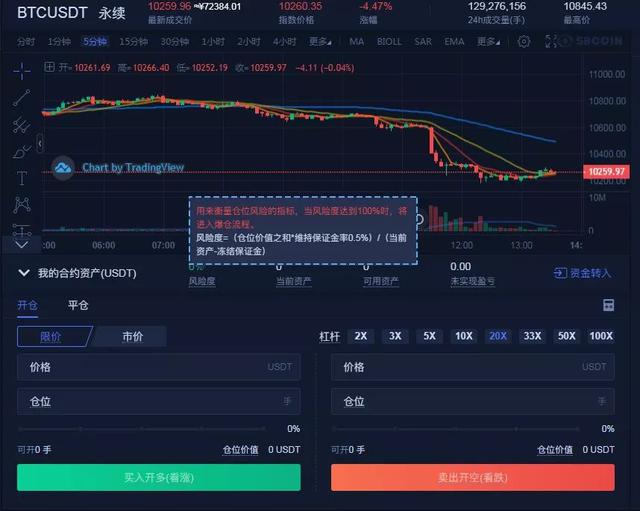Screen dimensions: 640x511
Task: Select the measurement tool in chart sidebar
Action: pos(22,230)
